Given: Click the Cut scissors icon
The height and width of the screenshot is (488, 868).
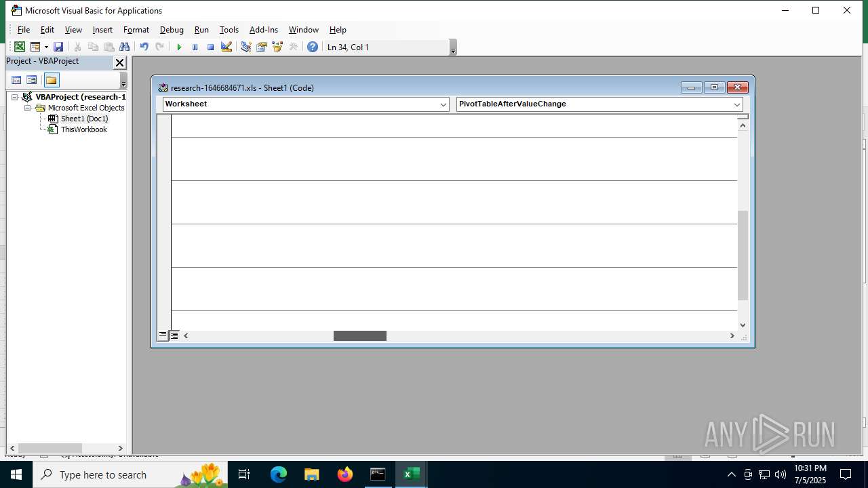Looking at the screenshot, I should click(77, 47).
